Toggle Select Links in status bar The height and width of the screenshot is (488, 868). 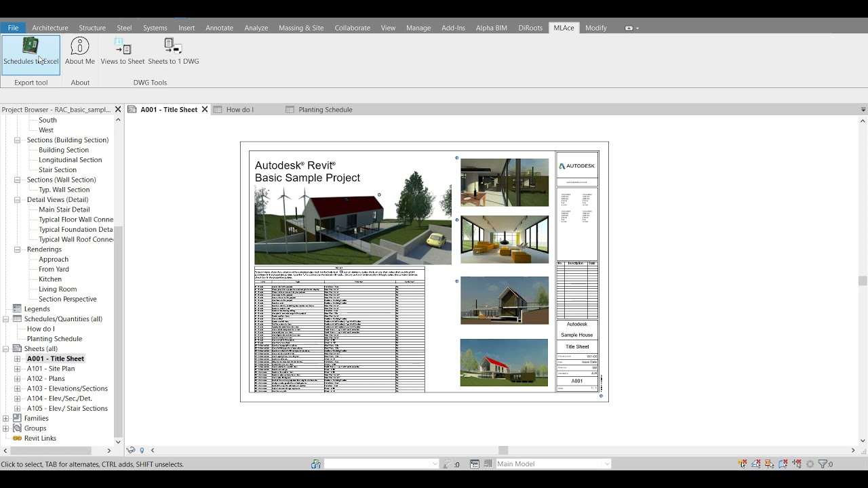(x=743, y=464)
